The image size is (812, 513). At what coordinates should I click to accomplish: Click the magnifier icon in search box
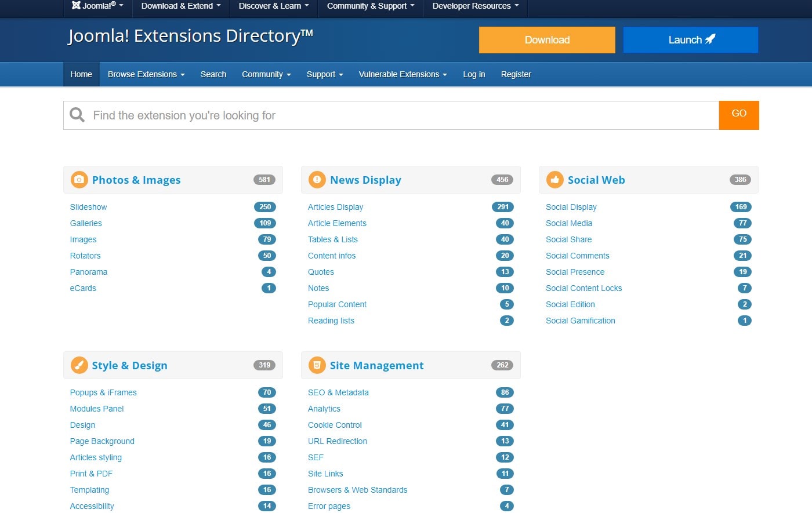pyautogui.click(x=77, y=115)
